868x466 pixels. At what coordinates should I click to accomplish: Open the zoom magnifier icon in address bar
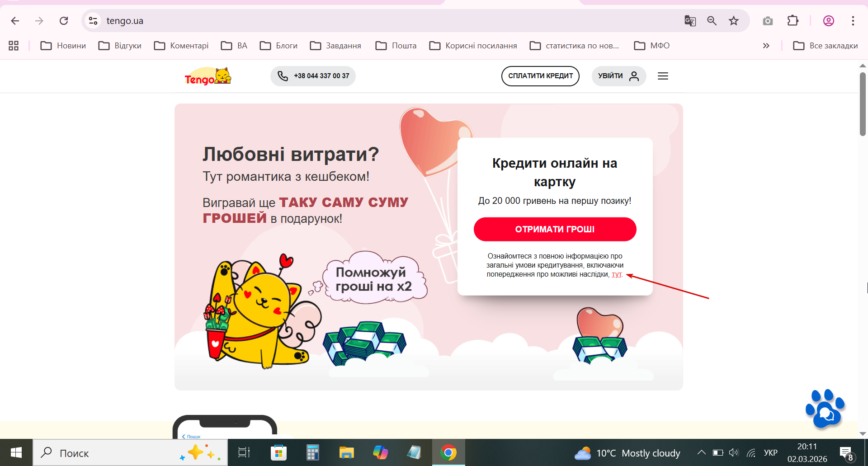[x=712, y=21]
